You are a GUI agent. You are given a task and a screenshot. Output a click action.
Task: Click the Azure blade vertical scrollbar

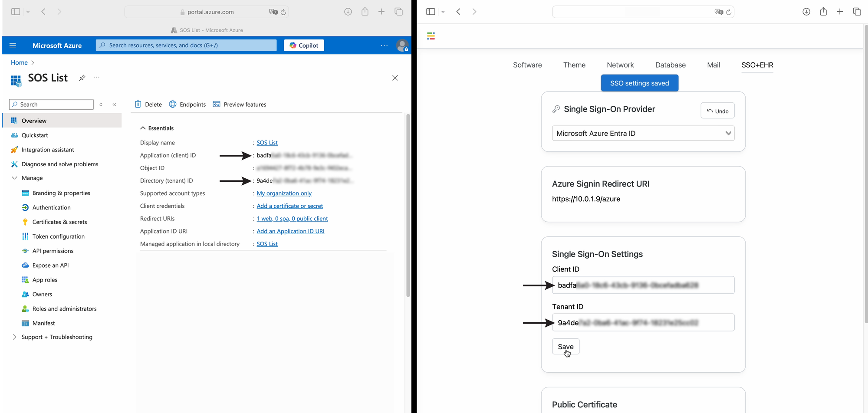pos(408,205)
